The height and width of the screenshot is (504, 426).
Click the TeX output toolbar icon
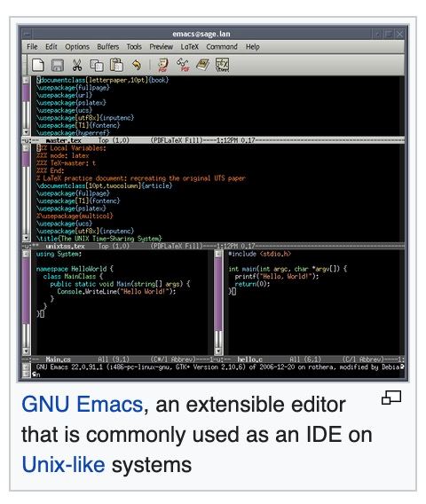click(222, 65)
